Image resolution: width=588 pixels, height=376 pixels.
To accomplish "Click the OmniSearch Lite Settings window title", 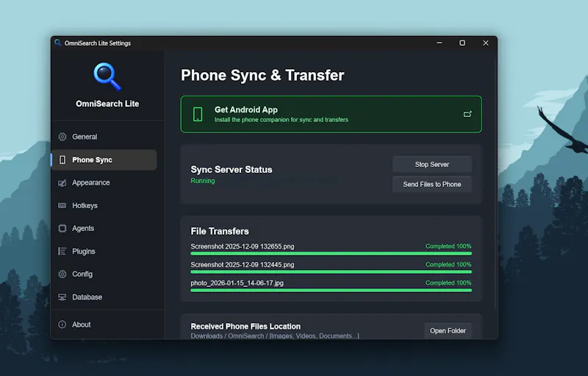I will [98, 43].
